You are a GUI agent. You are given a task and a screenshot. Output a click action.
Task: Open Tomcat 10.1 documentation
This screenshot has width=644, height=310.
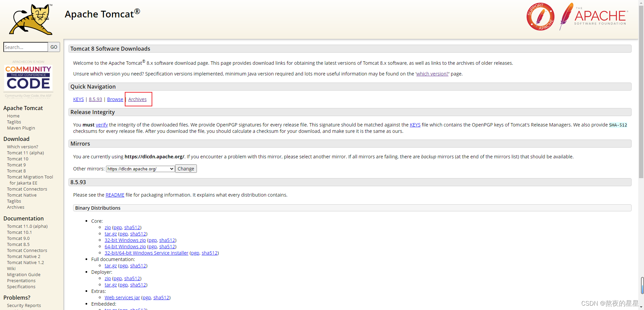pos(19,232)
